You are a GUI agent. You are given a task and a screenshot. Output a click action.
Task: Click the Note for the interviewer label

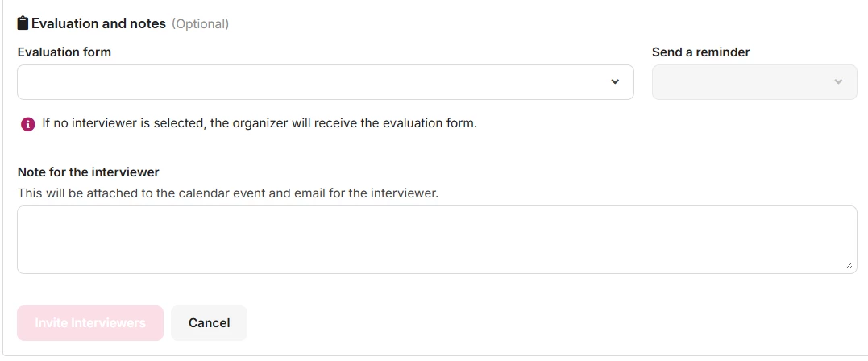pos(88,172)
